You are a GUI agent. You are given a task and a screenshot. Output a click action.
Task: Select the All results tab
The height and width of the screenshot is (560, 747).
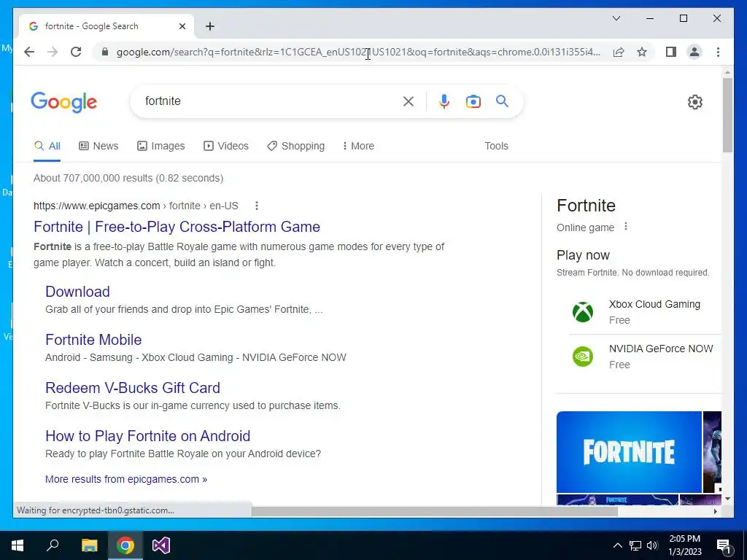tap(47, 146)
